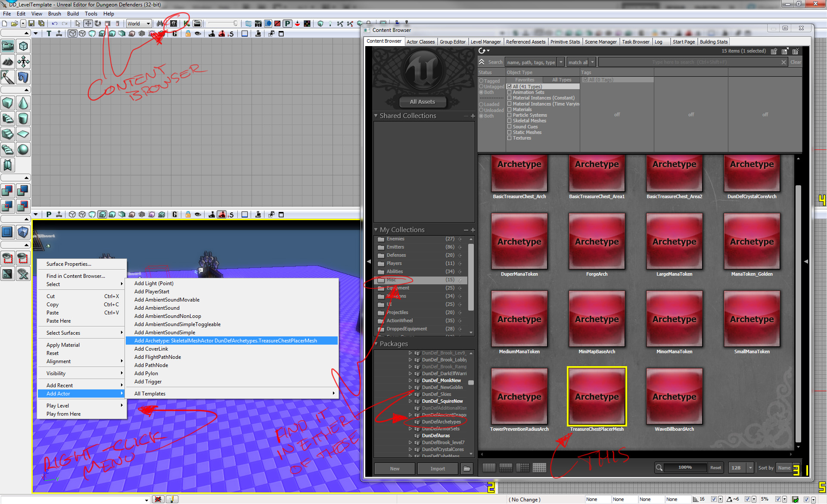Viewport: 827px width, 504px height.
Task: Open the name, path, tags, type dropdown
Action: pyautogui.click(x=535, y=62)
